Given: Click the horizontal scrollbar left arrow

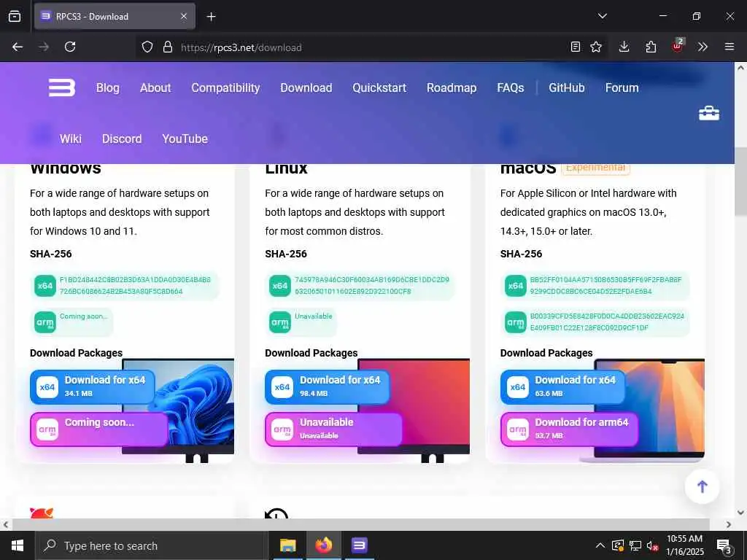Looking at the screenshot, I should pos(5,524).
